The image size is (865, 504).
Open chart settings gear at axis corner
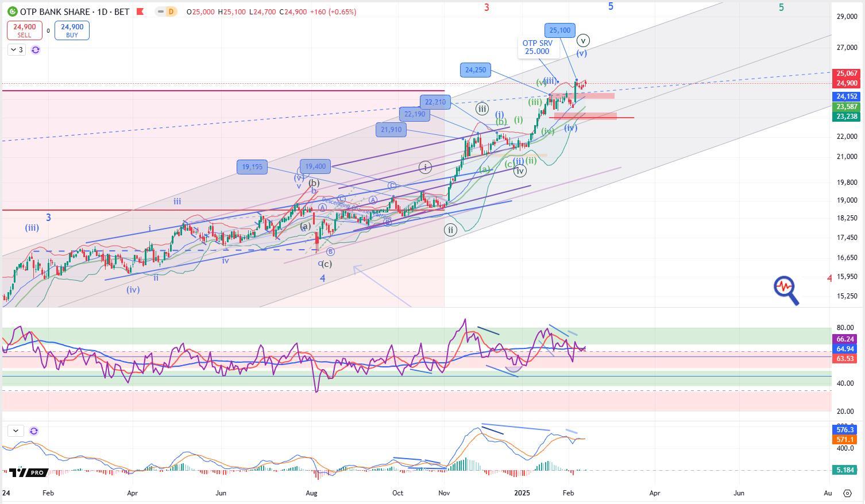848,493
